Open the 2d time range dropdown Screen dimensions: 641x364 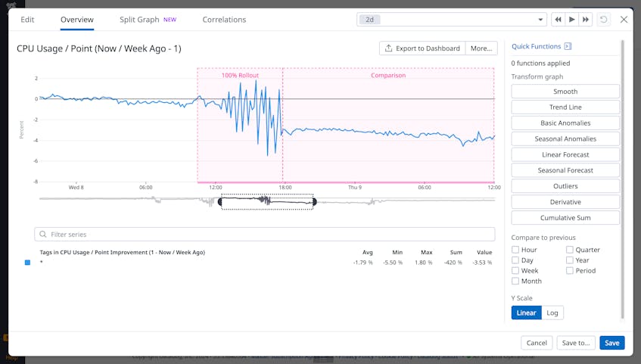[x=451, y=20]
